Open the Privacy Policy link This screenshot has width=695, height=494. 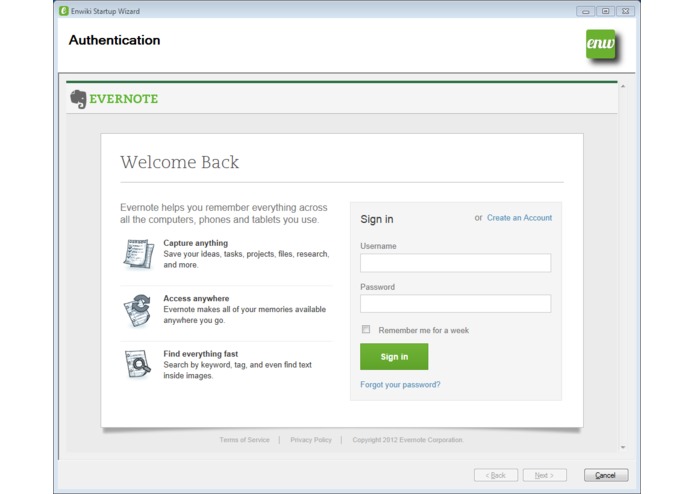311,440
